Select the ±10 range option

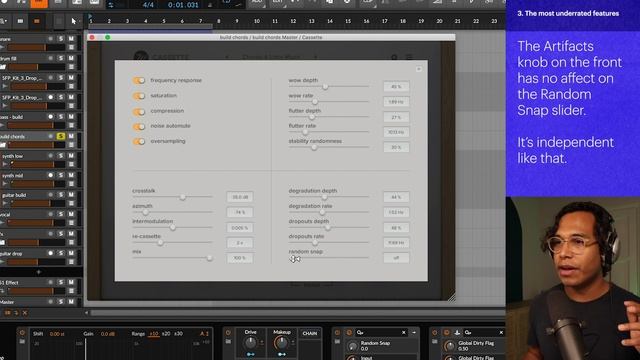(x=153, y=334)
